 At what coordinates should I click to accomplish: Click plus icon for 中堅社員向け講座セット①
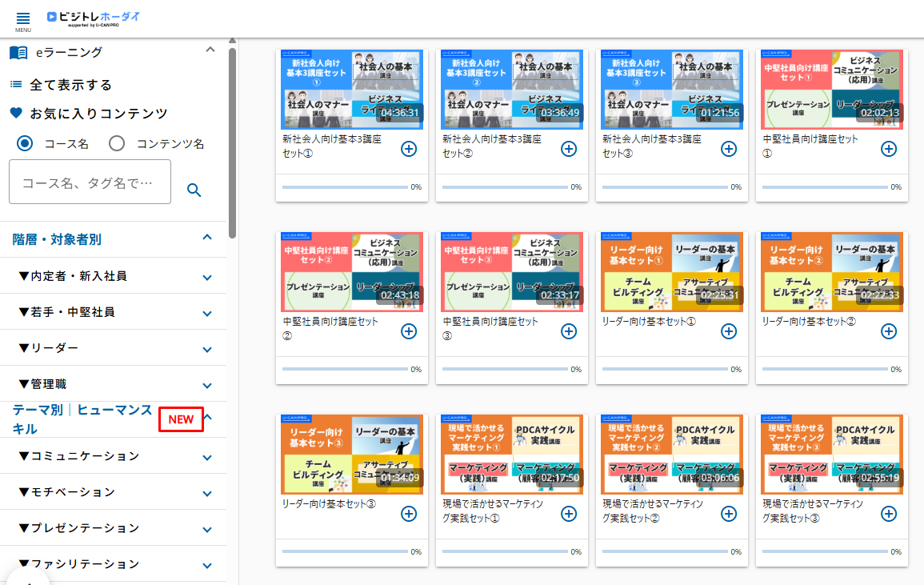point(888,149)
